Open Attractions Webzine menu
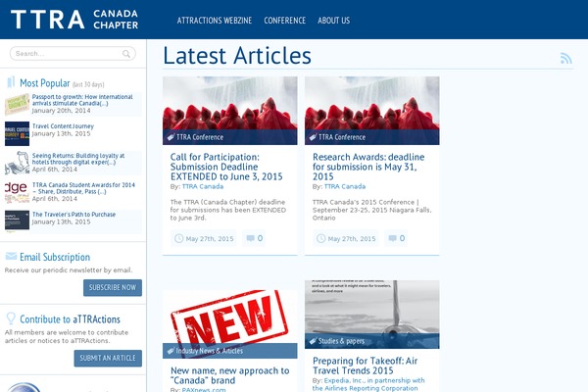588x392 pixels. point(215,21)
